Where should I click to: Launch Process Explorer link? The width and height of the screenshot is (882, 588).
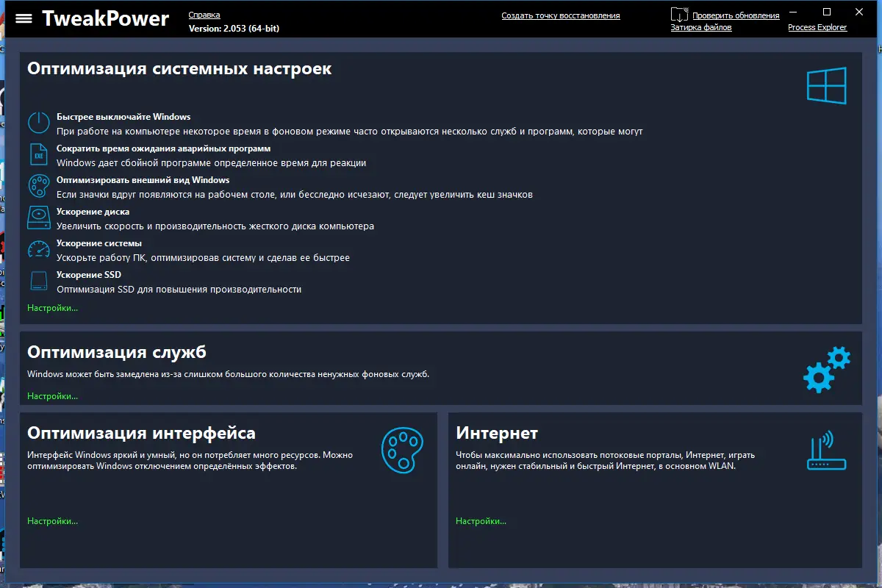coord(817,27)
